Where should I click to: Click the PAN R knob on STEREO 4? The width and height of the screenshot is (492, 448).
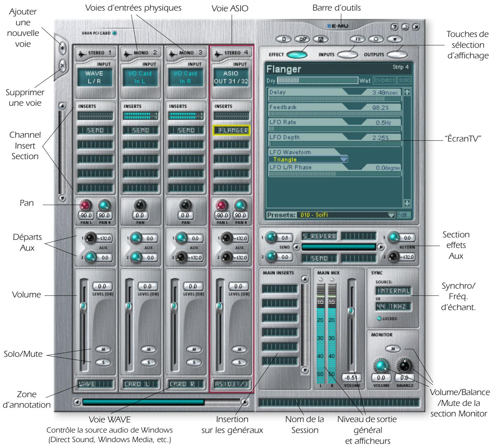pos(241,205)
